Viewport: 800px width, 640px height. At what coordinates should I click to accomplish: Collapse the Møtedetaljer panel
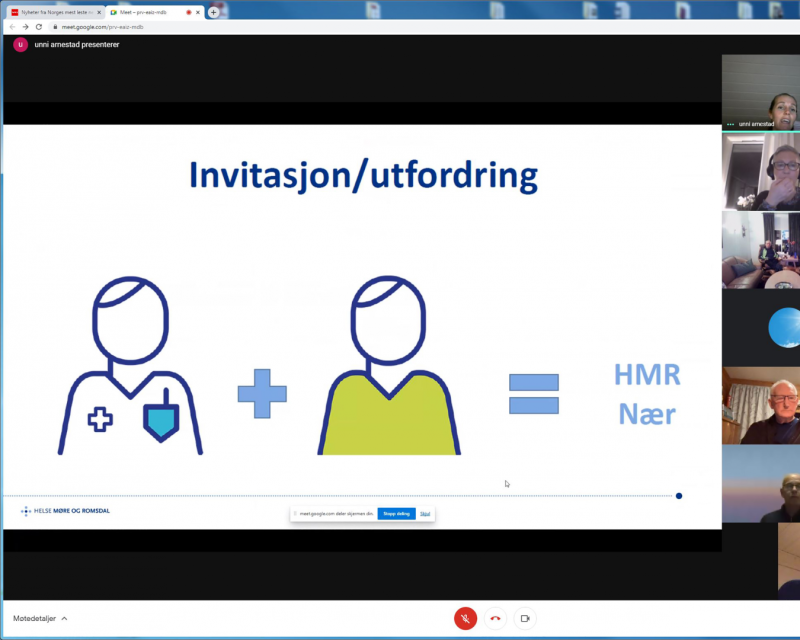tap(64, 618)
